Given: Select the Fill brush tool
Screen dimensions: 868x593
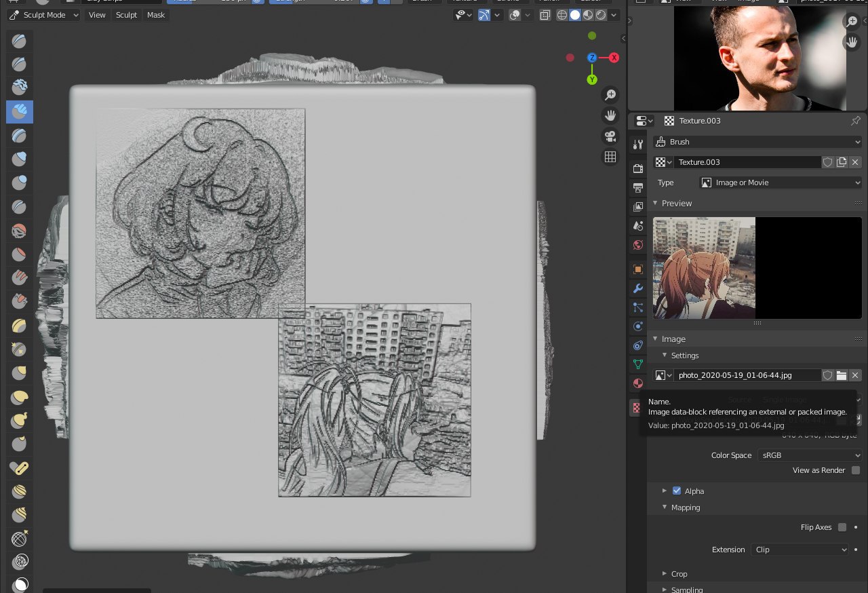Looking at the screenshot, I should [x=20, y=278].
